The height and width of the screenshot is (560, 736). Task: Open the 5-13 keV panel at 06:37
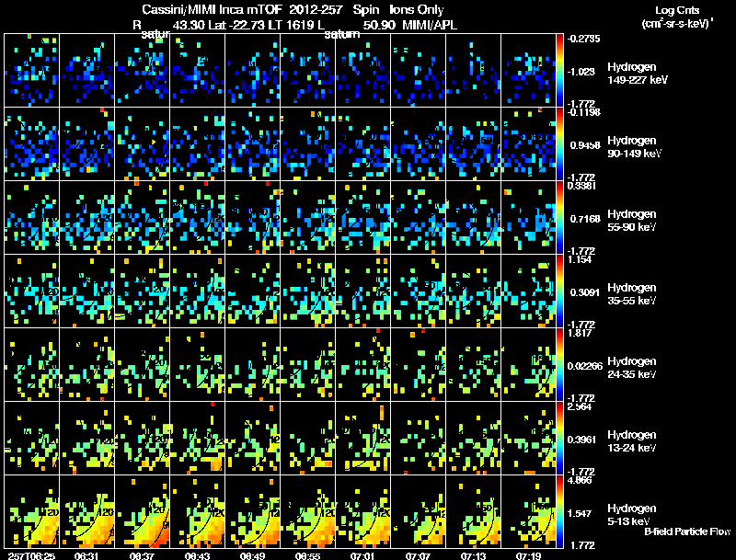143,511
